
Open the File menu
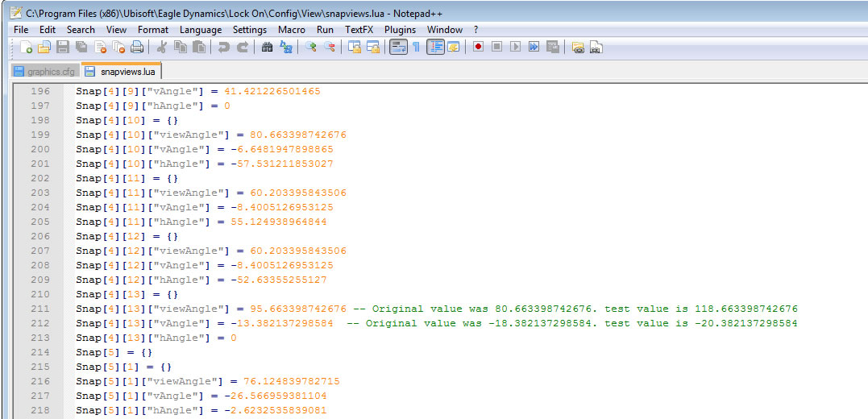[20, 30]
